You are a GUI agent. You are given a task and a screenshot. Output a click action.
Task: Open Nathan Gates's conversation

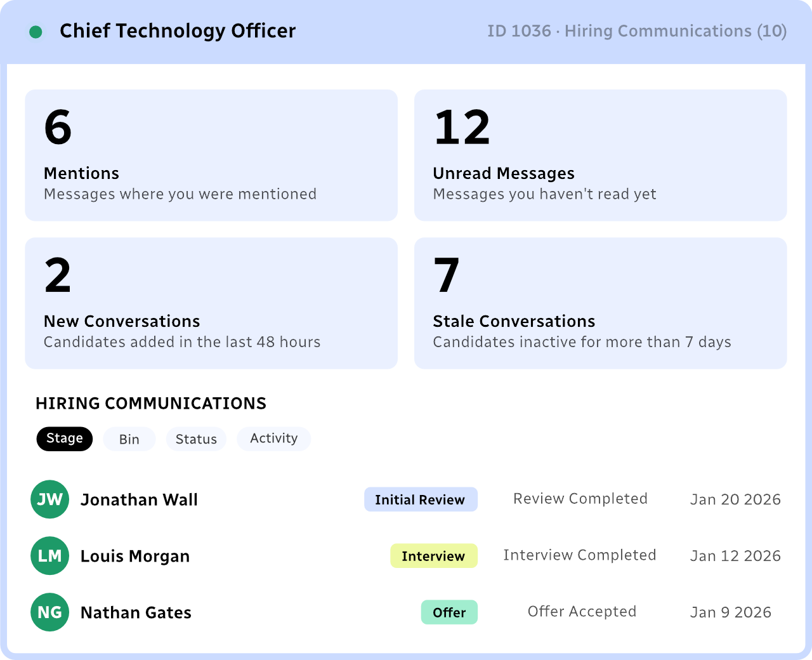[406, 612]
